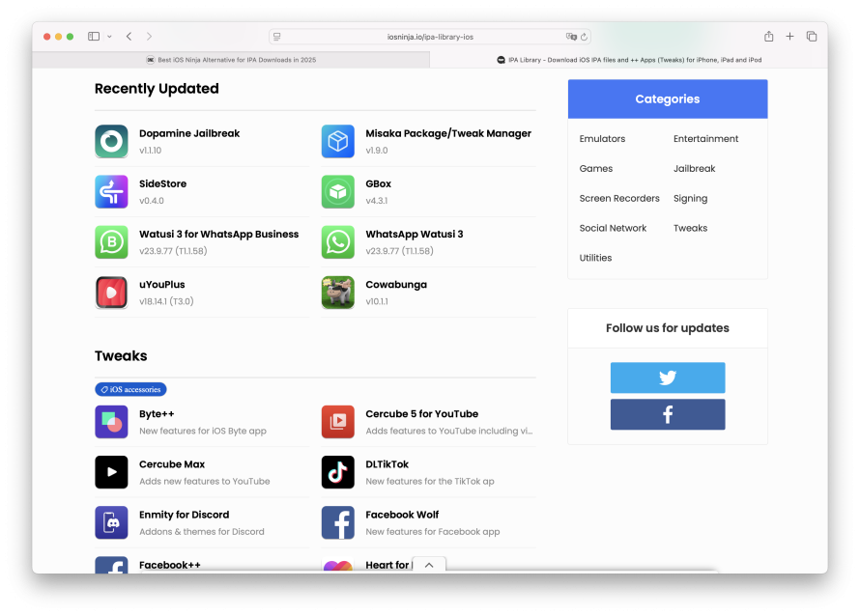Image resolution: width=860 pixels, height=616 pixels.
Task: Go back with the back arrow
Action: pyautogui.click(x=129, y=36)
